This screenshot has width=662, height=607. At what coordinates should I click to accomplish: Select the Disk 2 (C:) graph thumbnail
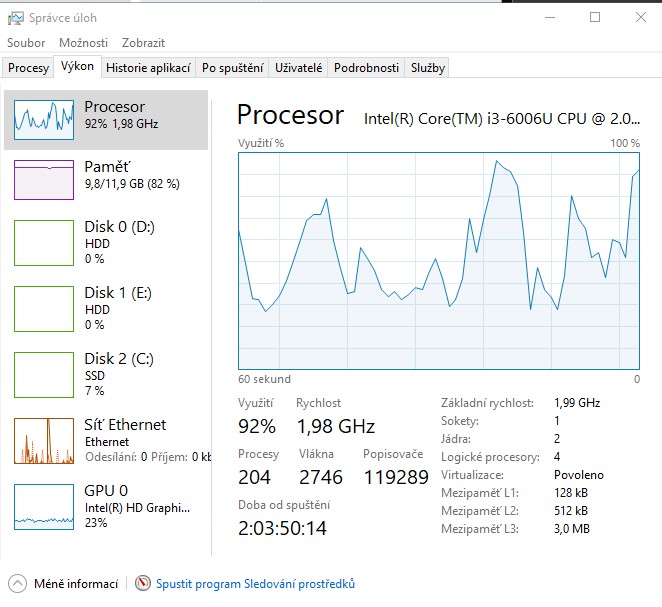point(44,375)
